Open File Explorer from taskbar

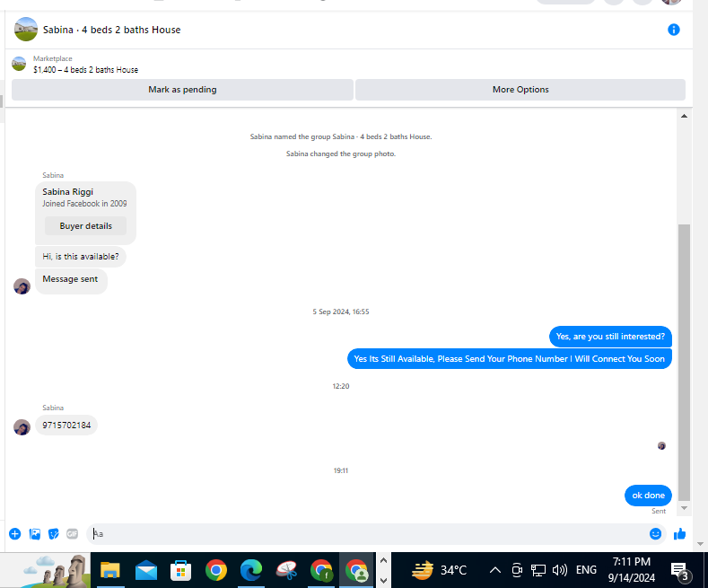[x=109, y=570]
